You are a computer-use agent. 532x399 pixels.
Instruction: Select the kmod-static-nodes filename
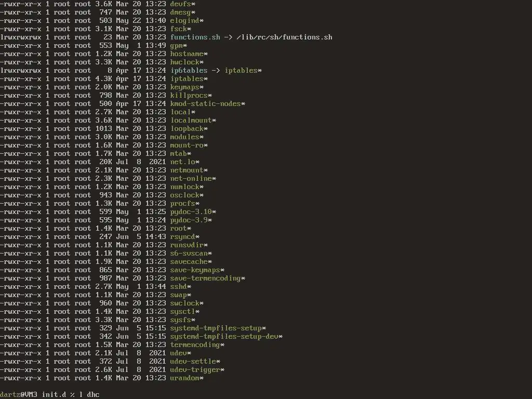[205, 104]
